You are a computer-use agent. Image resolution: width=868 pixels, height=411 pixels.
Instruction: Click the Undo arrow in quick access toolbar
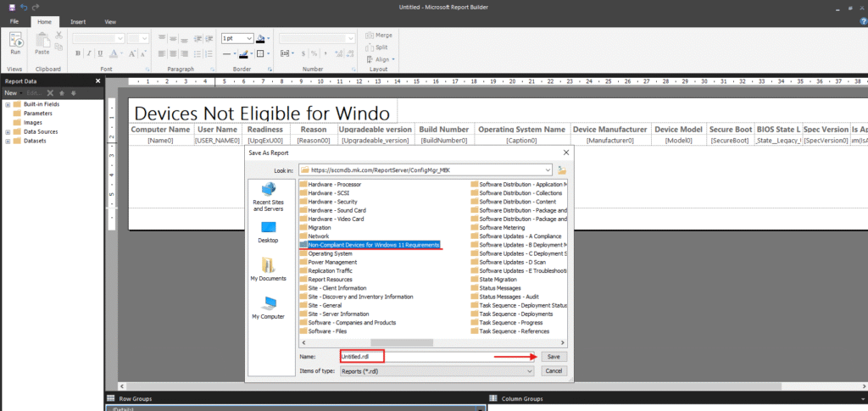[x=22, y=6]
